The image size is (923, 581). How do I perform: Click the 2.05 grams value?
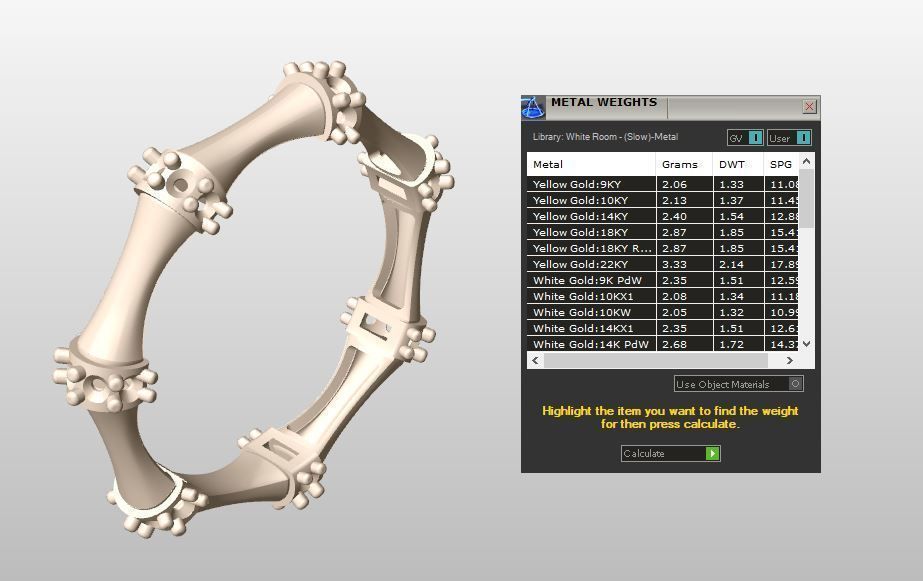(674, 312)
